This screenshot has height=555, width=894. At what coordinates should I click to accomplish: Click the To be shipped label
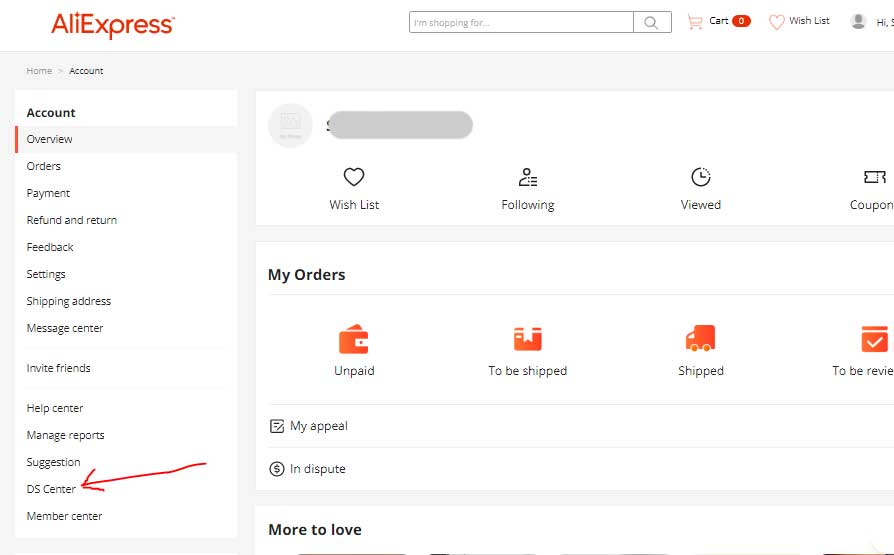527,371
